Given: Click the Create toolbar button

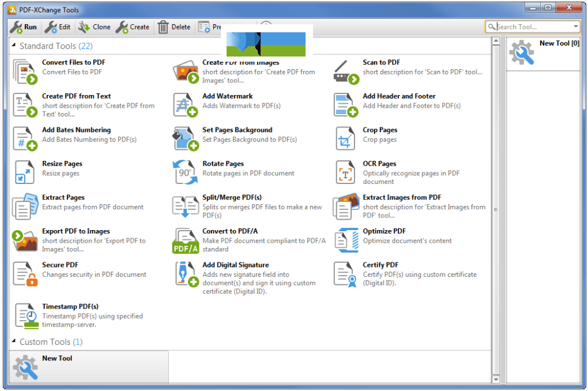Looking at the screenshot, I should click(x=133, y=27).
